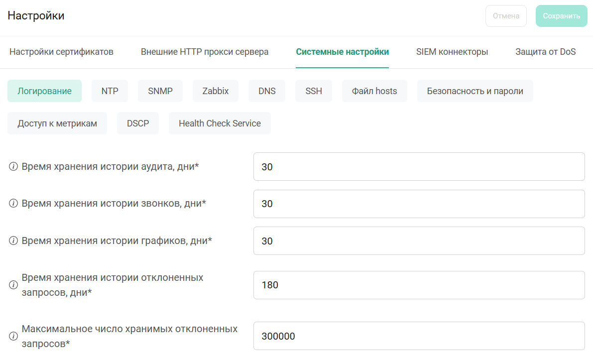Open Безопасность и пароли section

click(x=475, y=91)
